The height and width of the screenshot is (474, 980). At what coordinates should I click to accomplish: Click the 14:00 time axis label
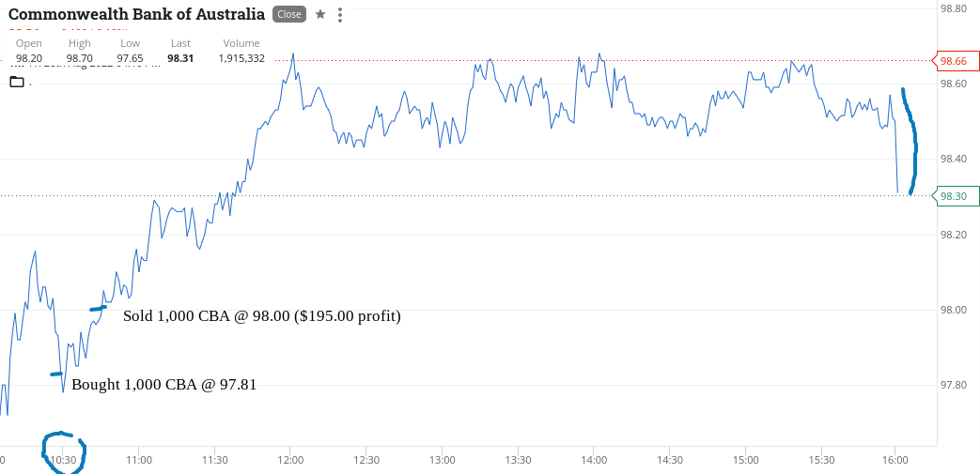tap(593, 460)
